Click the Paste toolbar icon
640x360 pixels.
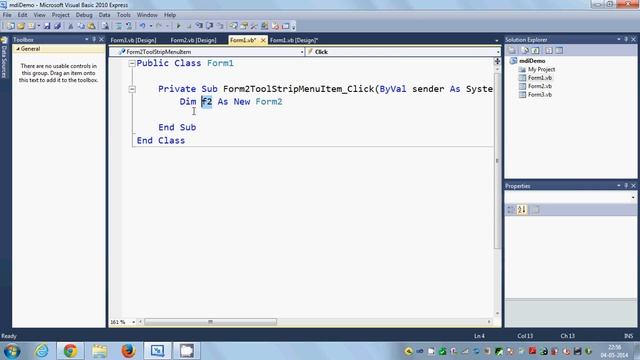coord(91,26)
